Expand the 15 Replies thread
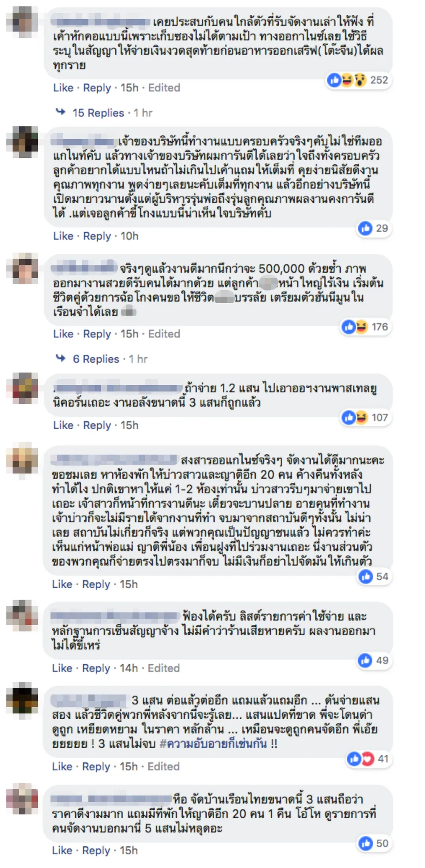This screenshot has height=868, width=425. [98, 113]
